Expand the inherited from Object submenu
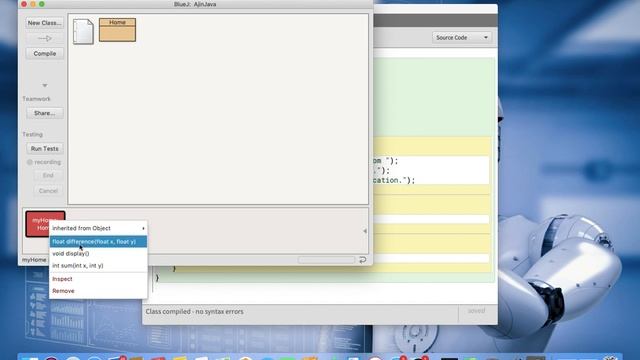Screen dimensions: 640x360 tap(98, 228)
